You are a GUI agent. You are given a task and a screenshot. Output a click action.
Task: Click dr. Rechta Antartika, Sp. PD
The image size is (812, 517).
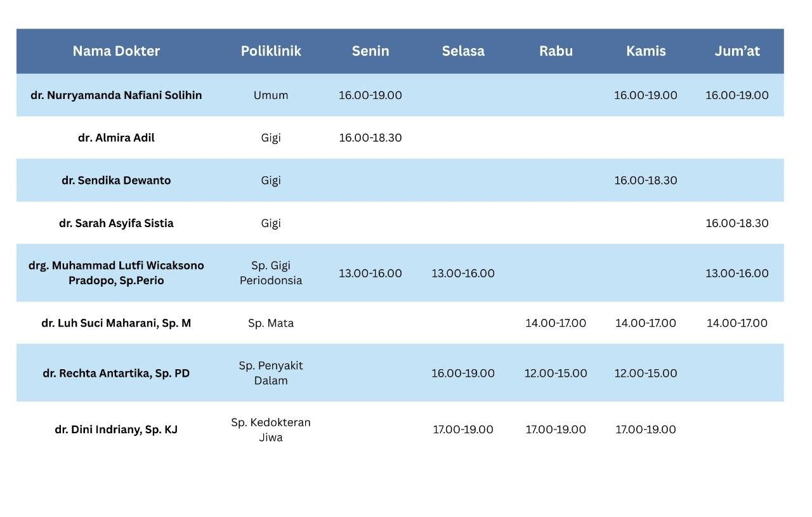coord(116,373)
